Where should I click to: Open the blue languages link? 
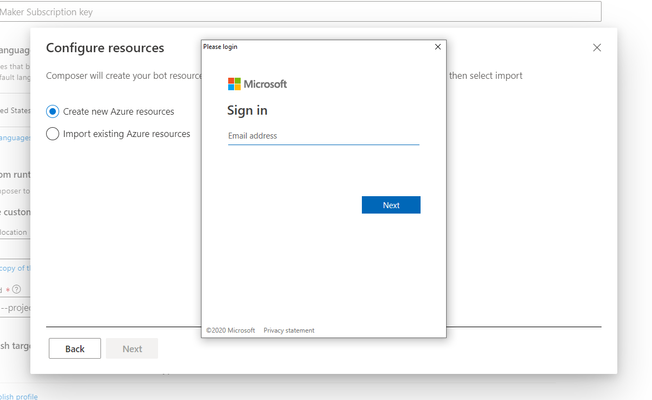pos(15,138)
